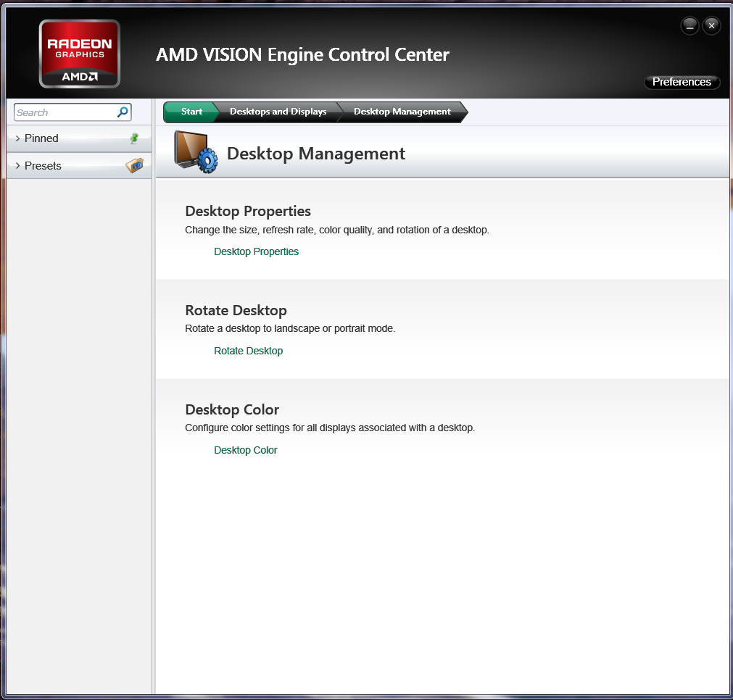This screenshot has height=700, width=733.
Task: Go to the Start breadcrumb
Action: (191, 112)
